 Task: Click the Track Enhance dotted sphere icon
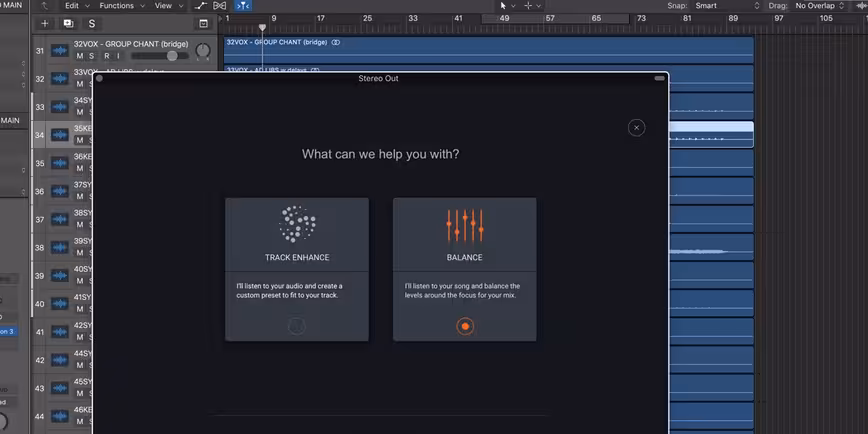click(x=297, y=224)
